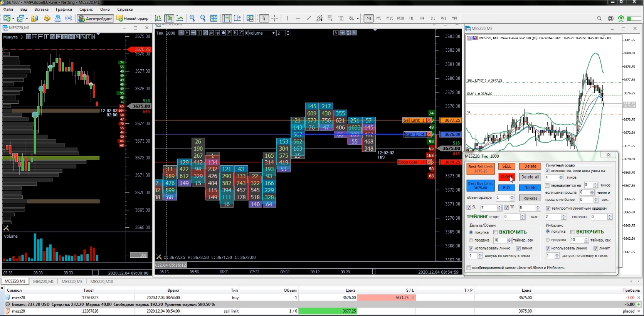
Task: Select the trendline tool
Action: (309, 18)
